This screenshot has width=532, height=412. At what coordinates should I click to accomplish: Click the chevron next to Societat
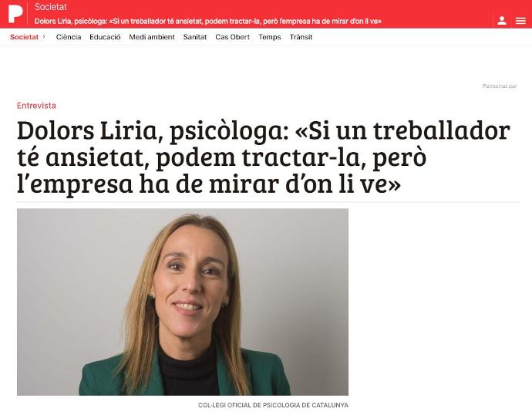click(44, 37)
